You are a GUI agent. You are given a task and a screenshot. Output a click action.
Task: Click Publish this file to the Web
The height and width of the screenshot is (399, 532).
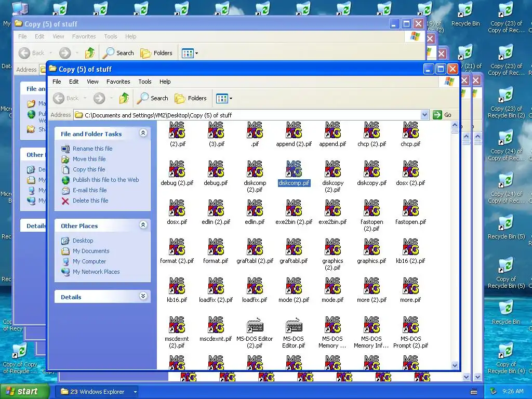tap(105, 180)
